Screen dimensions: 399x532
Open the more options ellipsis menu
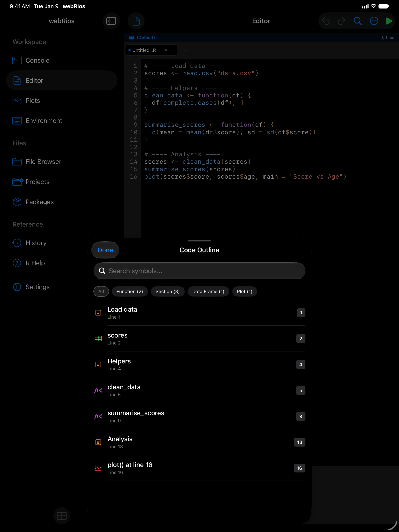[374, 21]
